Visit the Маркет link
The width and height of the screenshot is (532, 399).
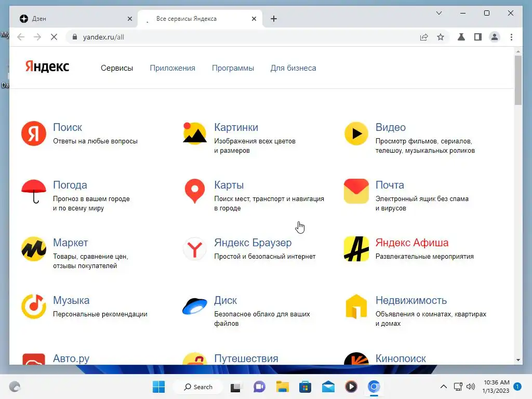point(71,243)
